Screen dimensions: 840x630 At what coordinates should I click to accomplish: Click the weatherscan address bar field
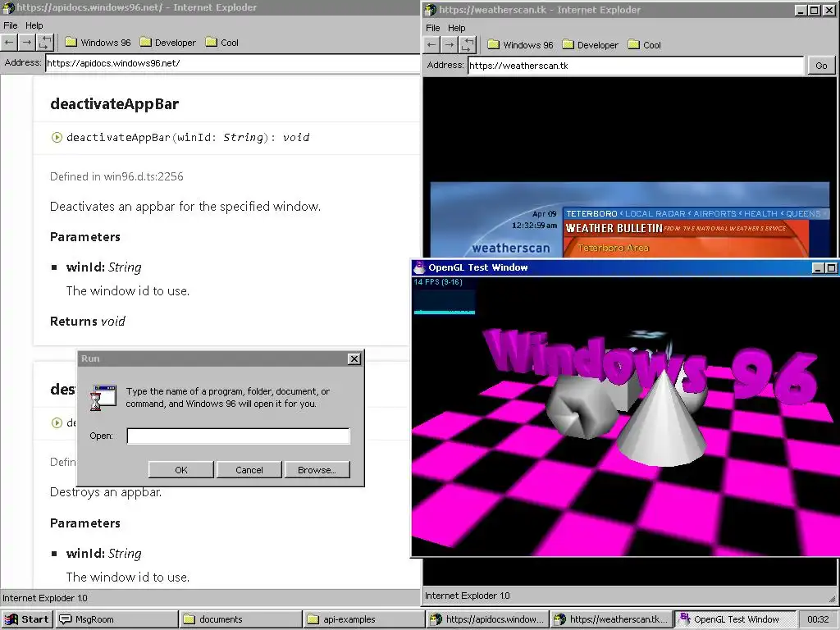pyautogui.click(x=636, y=66)
